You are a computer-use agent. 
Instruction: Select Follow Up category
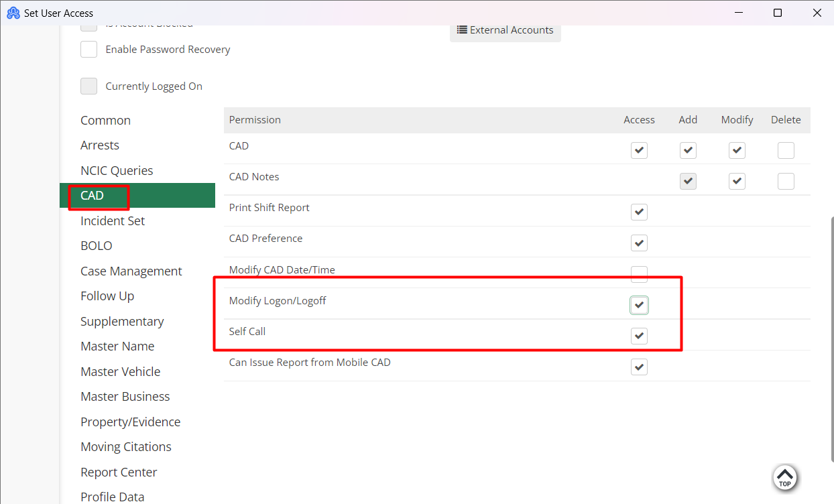pos(107,296)
